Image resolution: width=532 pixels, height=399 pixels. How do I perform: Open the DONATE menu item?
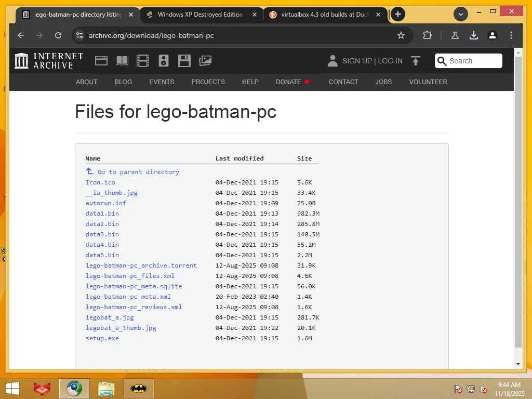292,82
